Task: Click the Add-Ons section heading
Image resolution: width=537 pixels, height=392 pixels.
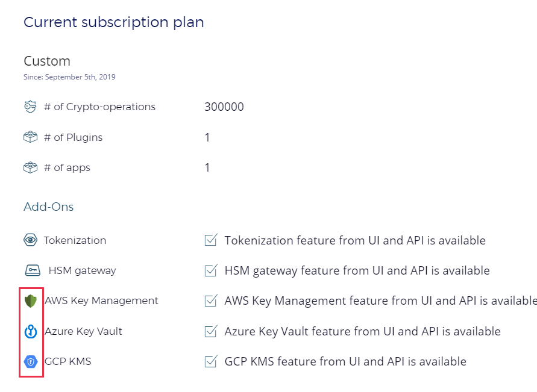Action: coord(48,207)
